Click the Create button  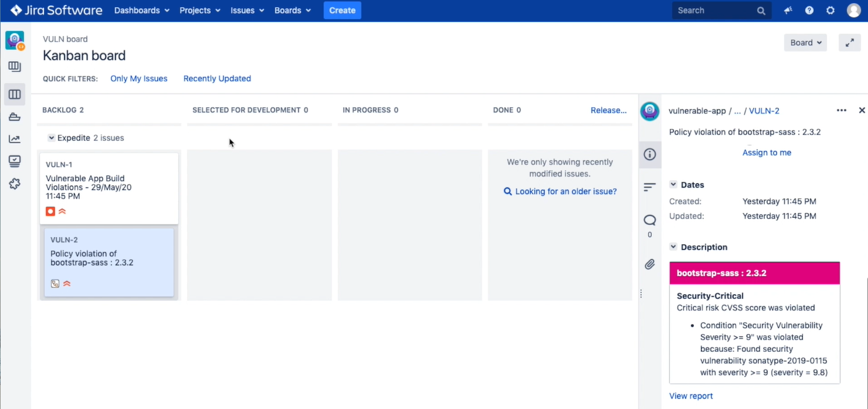tap(343, 10)
